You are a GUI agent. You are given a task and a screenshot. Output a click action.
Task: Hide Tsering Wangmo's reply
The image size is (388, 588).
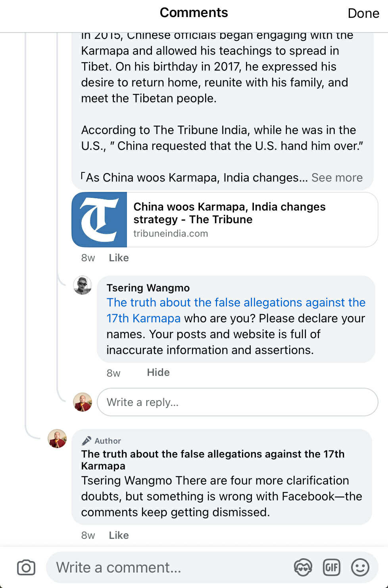[158, 372]
